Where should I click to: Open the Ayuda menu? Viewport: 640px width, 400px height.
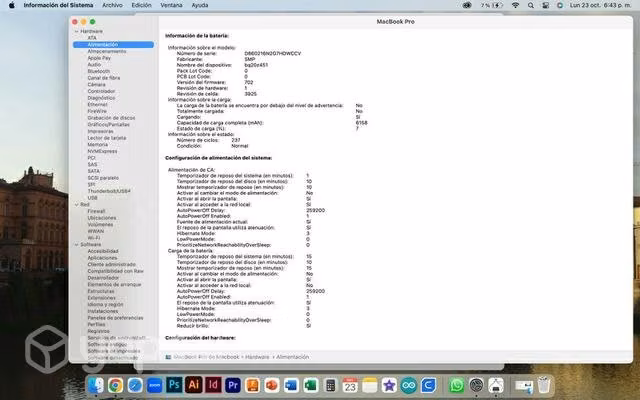point(200,5)
